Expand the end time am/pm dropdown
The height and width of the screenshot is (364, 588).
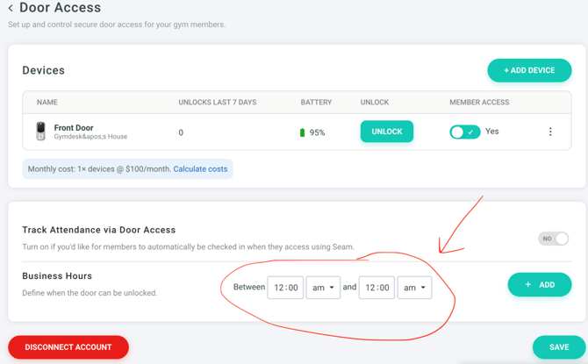(x=414, y=288)
